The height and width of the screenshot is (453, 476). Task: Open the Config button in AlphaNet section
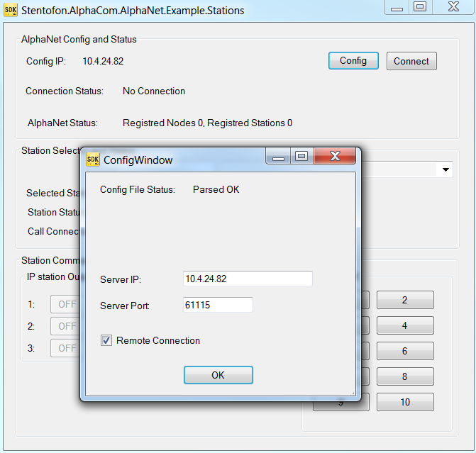coord(353,61)
